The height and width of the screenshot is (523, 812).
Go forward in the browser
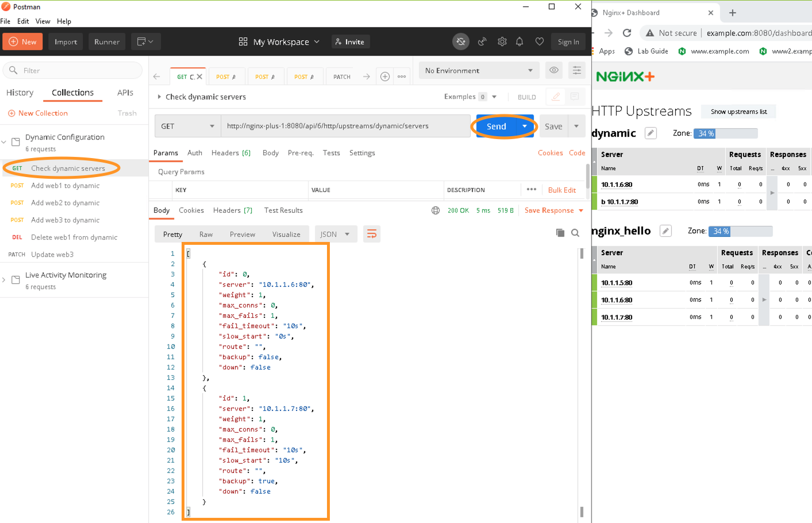[x=609, y=33]
